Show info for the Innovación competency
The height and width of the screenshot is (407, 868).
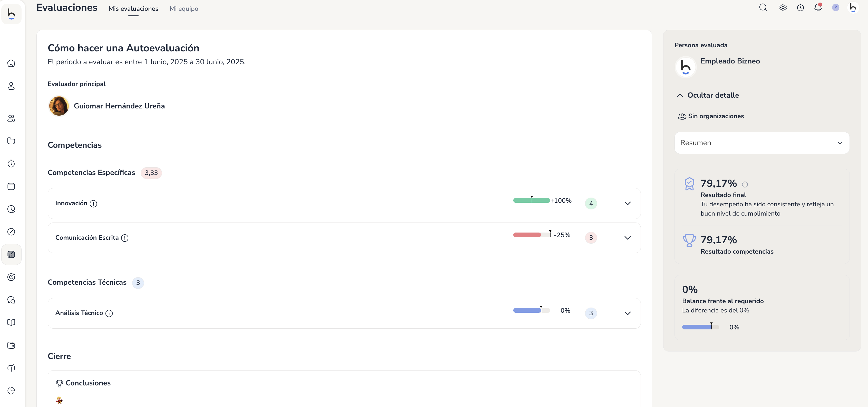coord(93,204)
